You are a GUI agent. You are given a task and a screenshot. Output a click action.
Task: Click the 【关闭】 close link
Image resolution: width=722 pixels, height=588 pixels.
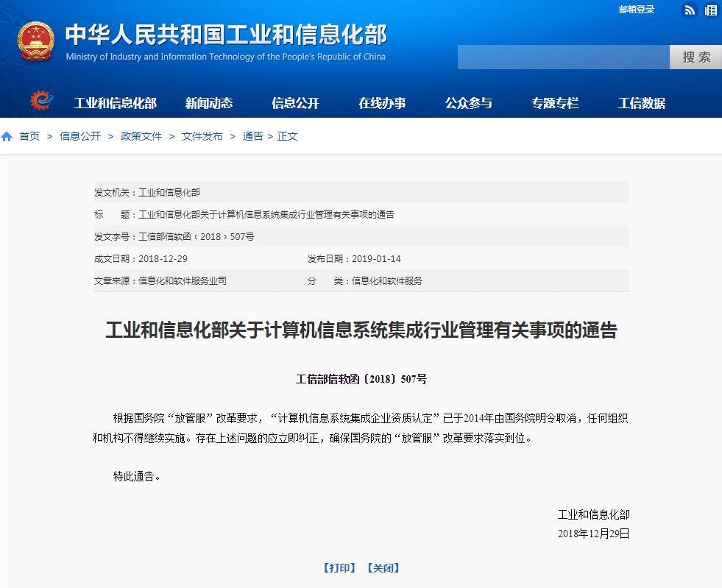383,567
